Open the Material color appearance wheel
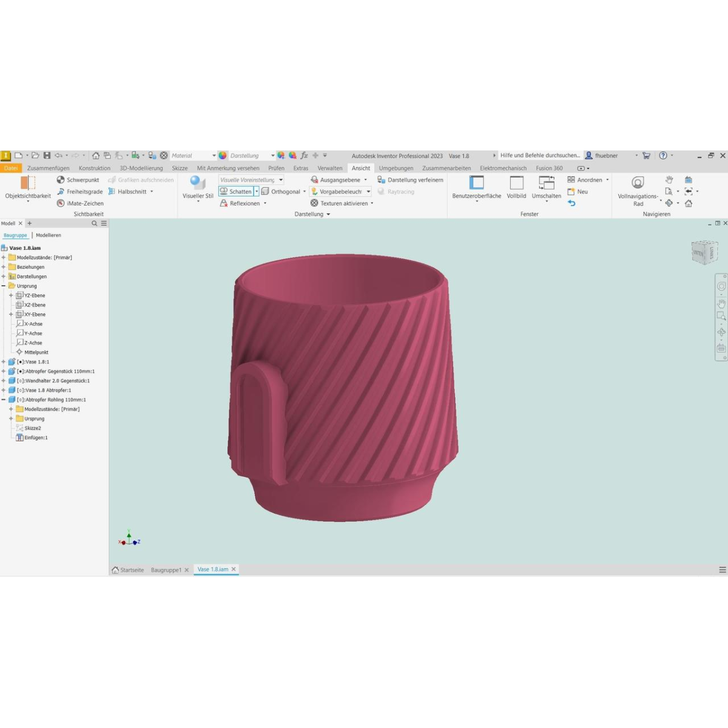Screen dimensions: 728x728 click(223, 156)
